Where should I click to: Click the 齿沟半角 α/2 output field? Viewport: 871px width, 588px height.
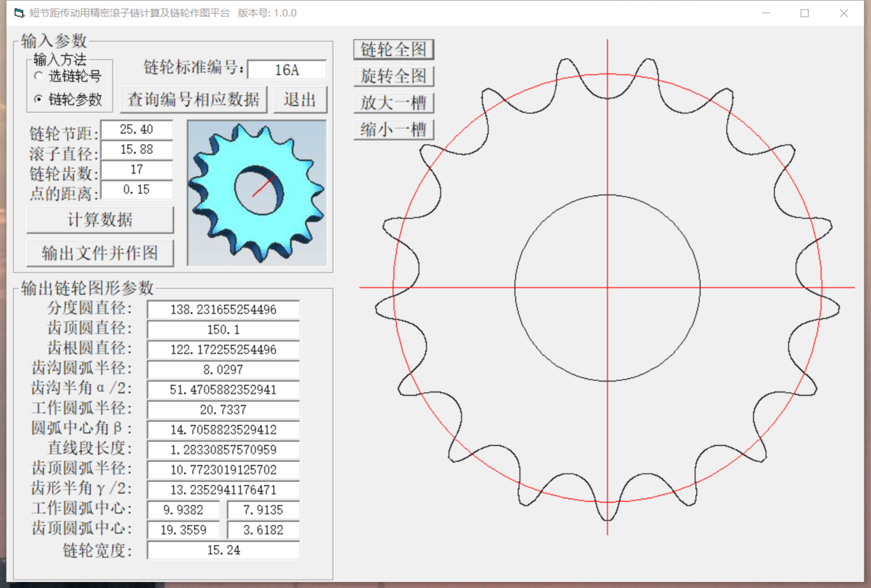[x=223, y=389]
